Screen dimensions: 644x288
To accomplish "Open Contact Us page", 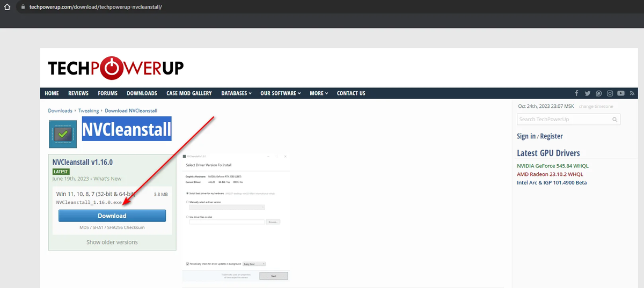I will click(351, 93).
